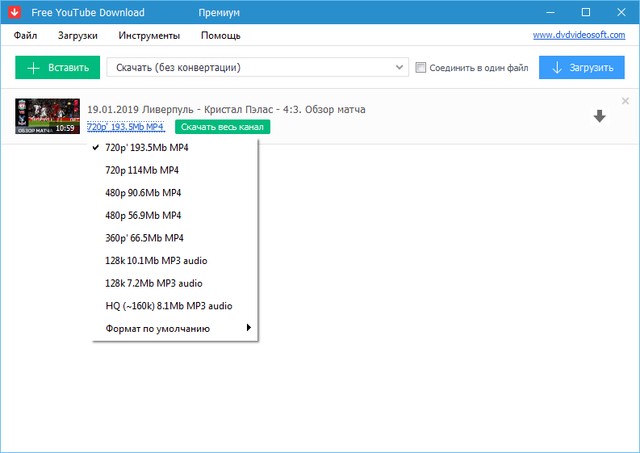Click the download arrow icon for the video

click(x=599, y=116)
